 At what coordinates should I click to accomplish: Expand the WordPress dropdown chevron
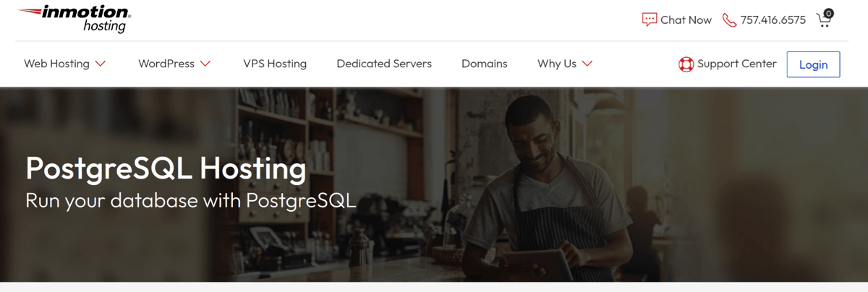[x=205, y=64]
